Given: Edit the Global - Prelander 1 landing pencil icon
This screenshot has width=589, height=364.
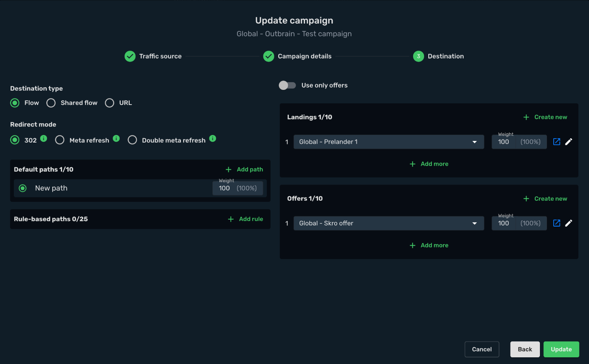Looking at the screenshot, I should coord(569,142).
